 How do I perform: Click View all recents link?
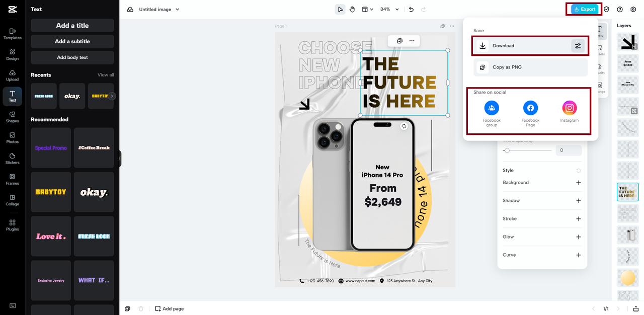tap(106, 75)
